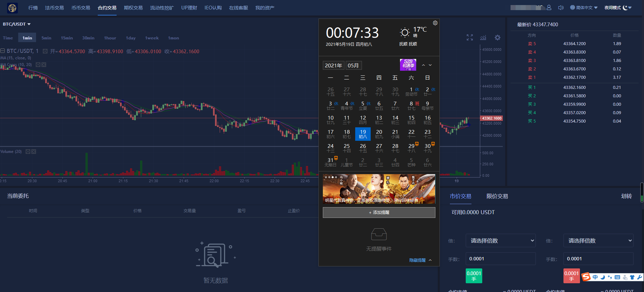Click the chart fullscreen icon
Image resolution: width=644 pixels, height=292 pixels.
pyautogui.click(x=470, y=37)
